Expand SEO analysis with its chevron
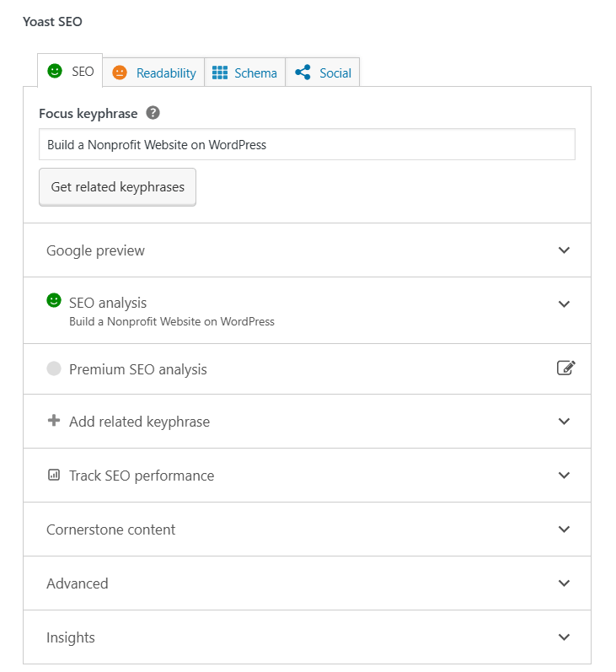Screen dimensions: 616x672 click(x=564, y=304)
